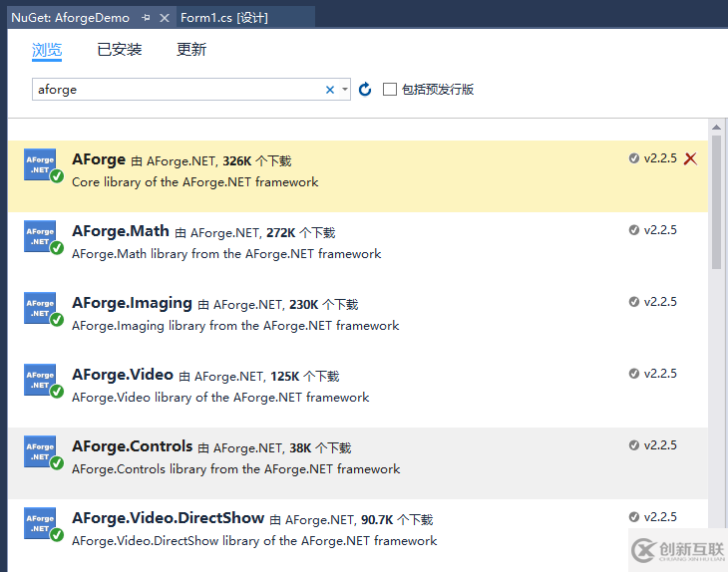Switch to the 浏览 tab

tap(47, 50)
